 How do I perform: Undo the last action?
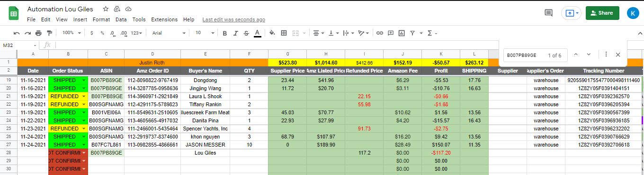pos(17,33)
